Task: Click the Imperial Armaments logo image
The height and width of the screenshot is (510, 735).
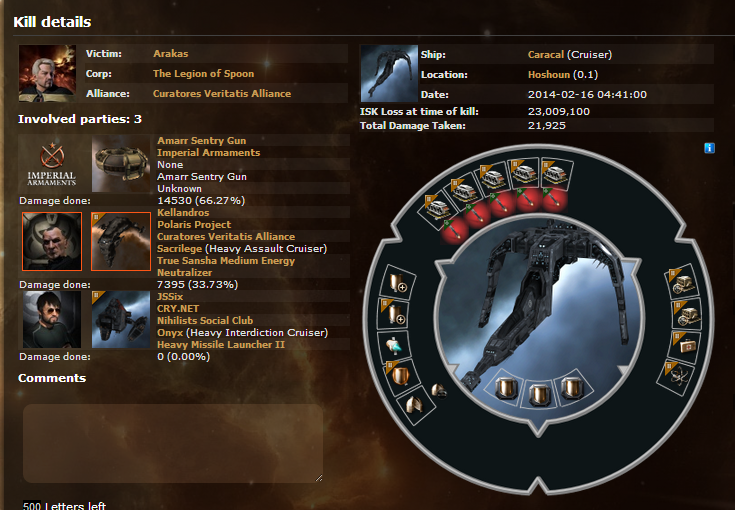Action: click(52, 163)
